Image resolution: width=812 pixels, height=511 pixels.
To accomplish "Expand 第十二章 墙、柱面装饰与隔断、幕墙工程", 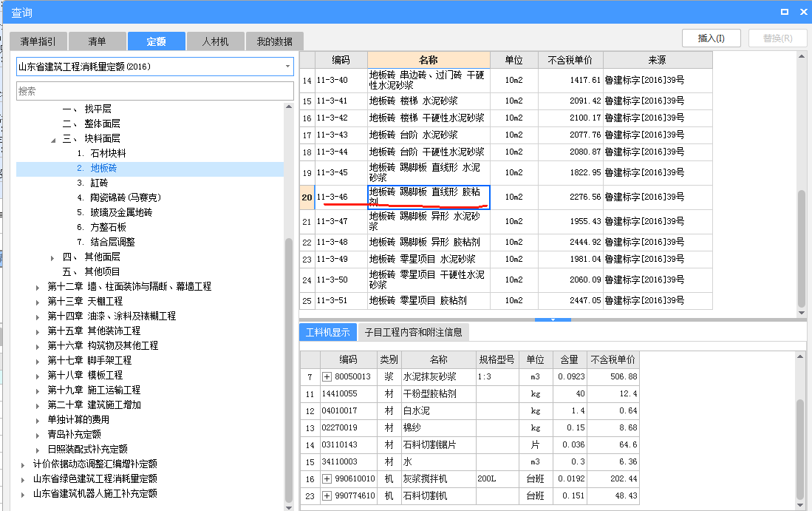I will (37, 287).
